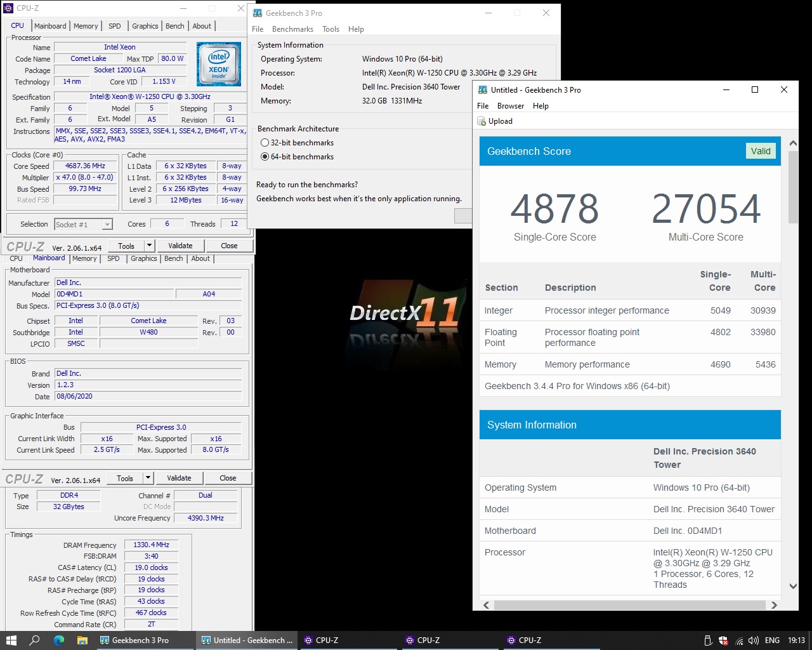Open the Windows Start menu
This screenshot has height=650, width=812.
click(x=11, y=640)
